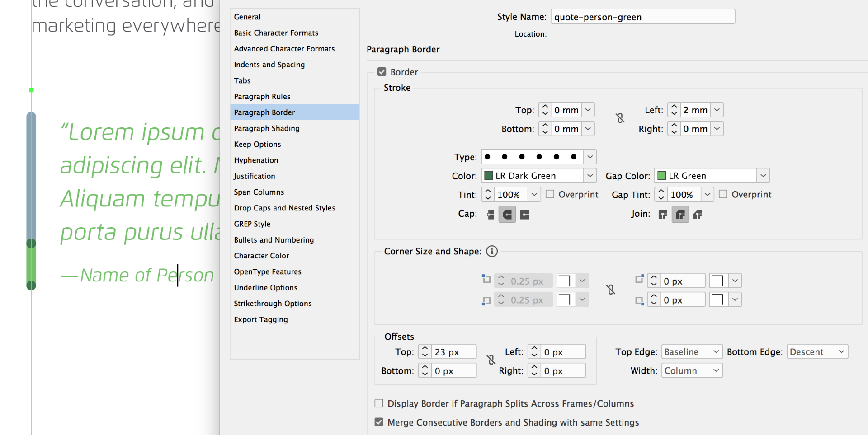This screenshot has width=868, height=435.
Task: Click the Corner Size info icon
Action: pyautogui.click(x=492, y=251)
